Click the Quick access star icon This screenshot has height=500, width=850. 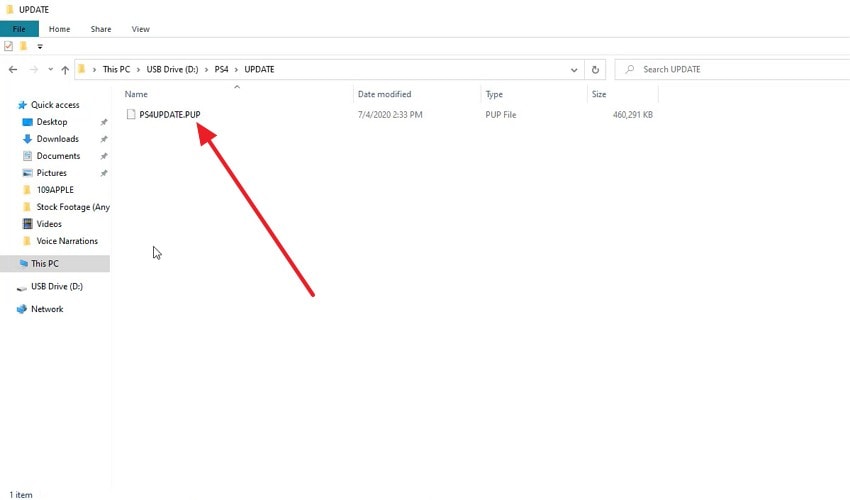coord(22,105)
